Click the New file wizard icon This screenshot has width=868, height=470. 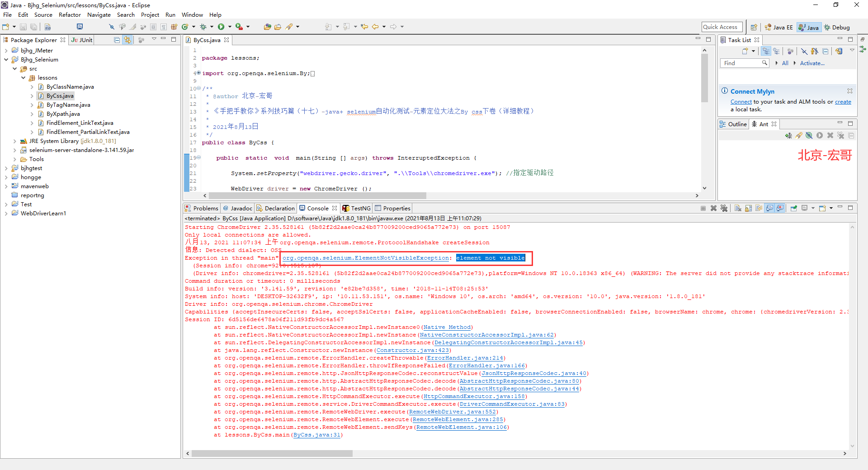[5, 27]
